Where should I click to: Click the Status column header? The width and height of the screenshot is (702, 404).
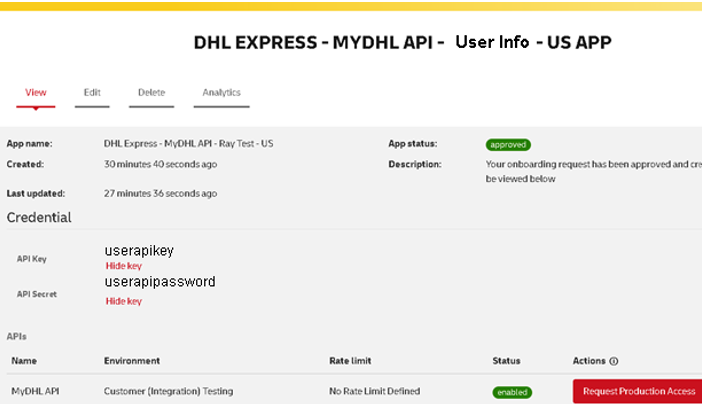pyautogui.click(x=506, y=361)
